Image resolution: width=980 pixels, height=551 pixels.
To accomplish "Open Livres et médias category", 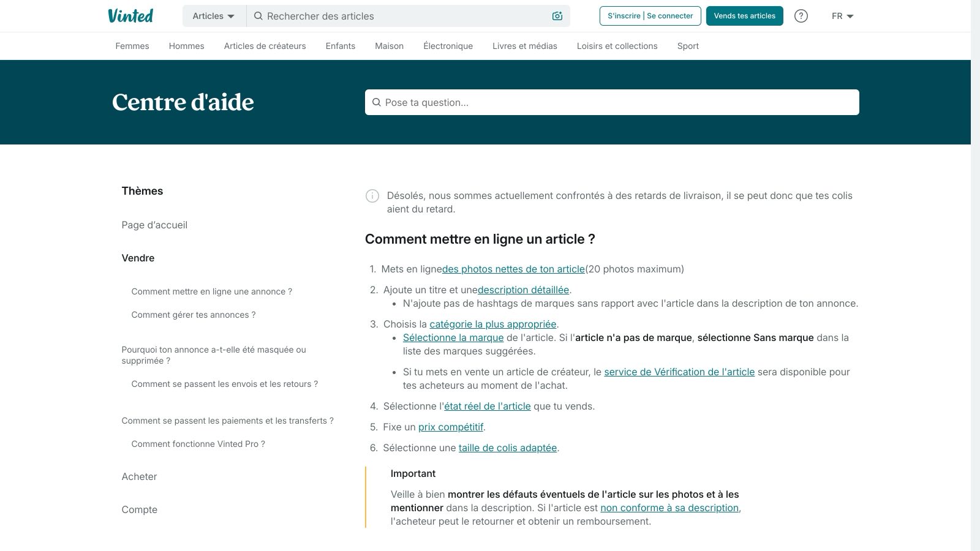I will click(525, 46).
